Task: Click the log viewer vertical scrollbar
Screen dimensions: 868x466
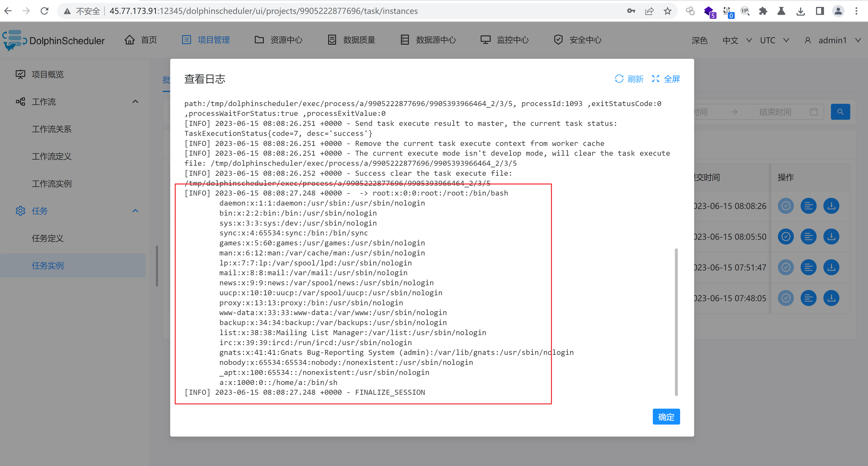Action: [x=676, y=322]
